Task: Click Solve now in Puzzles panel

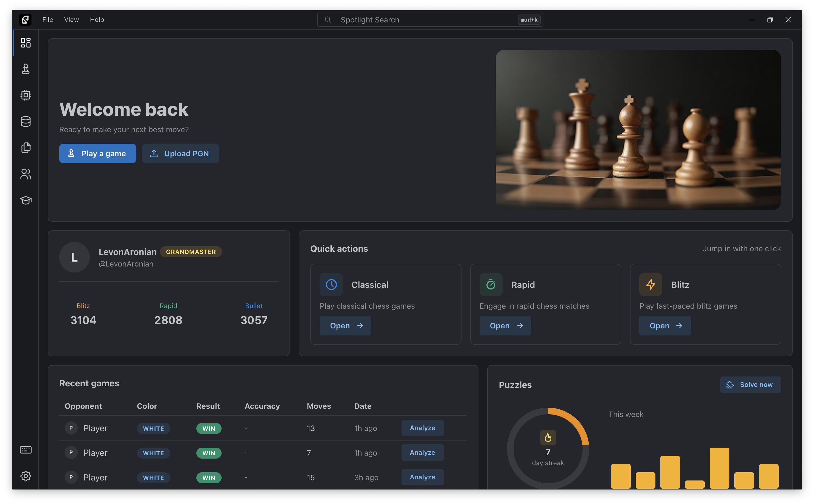Action: tap(750, 385)
